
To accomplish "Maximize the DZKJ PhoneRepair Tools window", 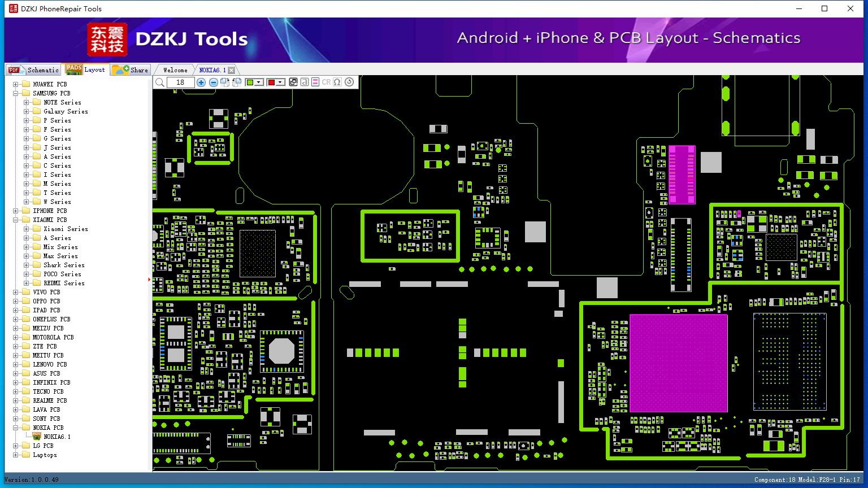I will click(824, 8).
